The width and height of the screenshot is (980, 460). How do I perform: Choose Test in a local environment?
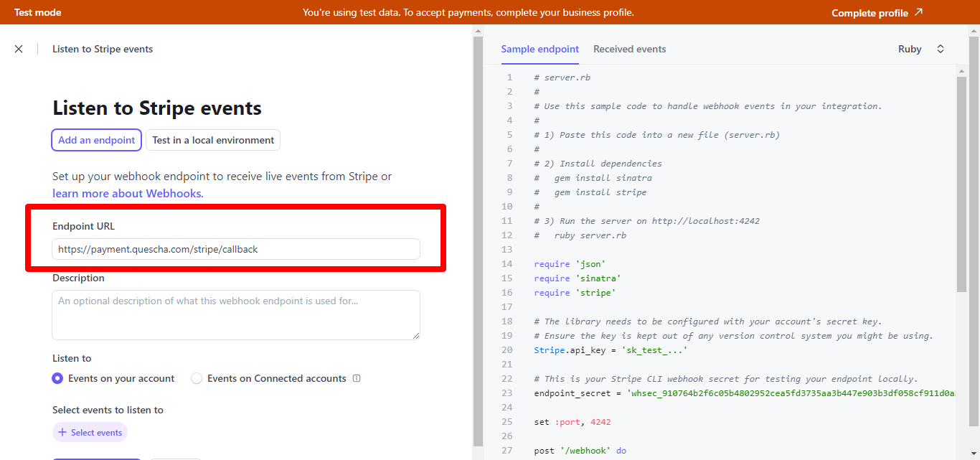[x=213, y=140]
